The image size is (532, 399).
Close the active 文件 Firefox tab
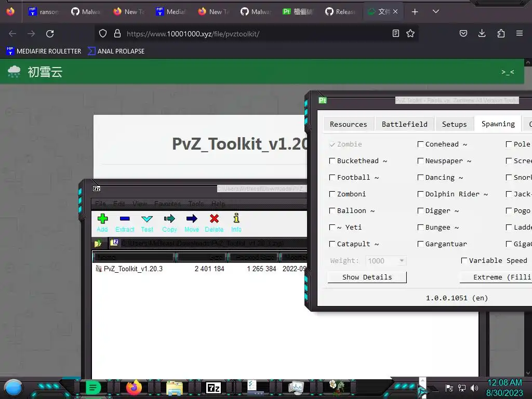[x=395, y=11]
